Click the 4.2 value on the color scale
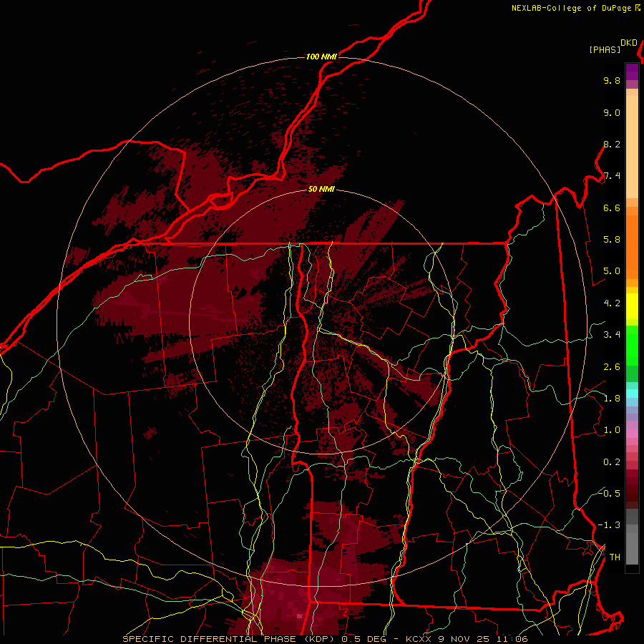 tap(612, 303)
